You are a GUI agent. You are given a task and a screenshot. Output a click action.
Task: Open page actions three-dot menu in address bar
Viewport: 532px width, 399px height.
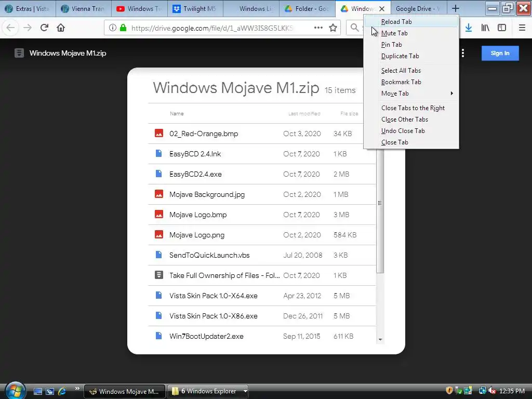318,28
